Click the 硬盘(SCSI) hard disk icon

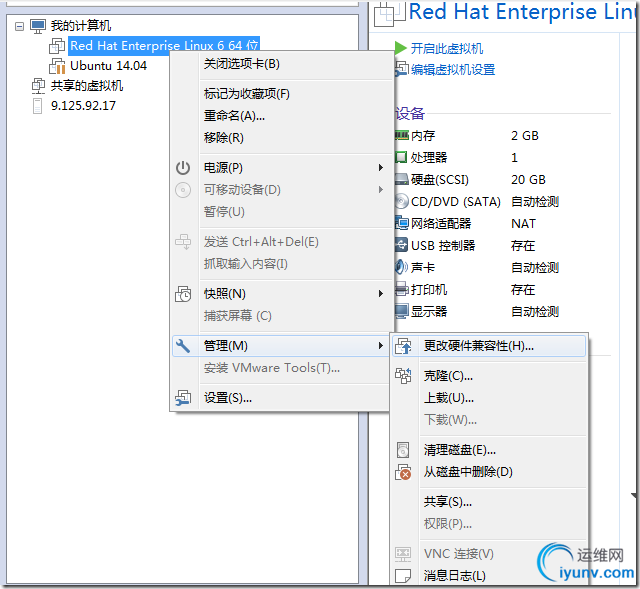click(x=402, y=179)
